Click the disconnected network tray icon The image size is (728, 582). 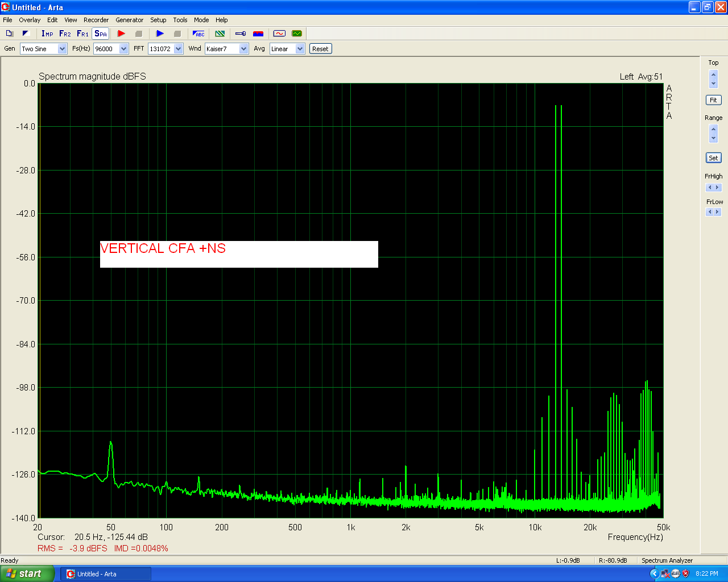(x=665, y=574)
